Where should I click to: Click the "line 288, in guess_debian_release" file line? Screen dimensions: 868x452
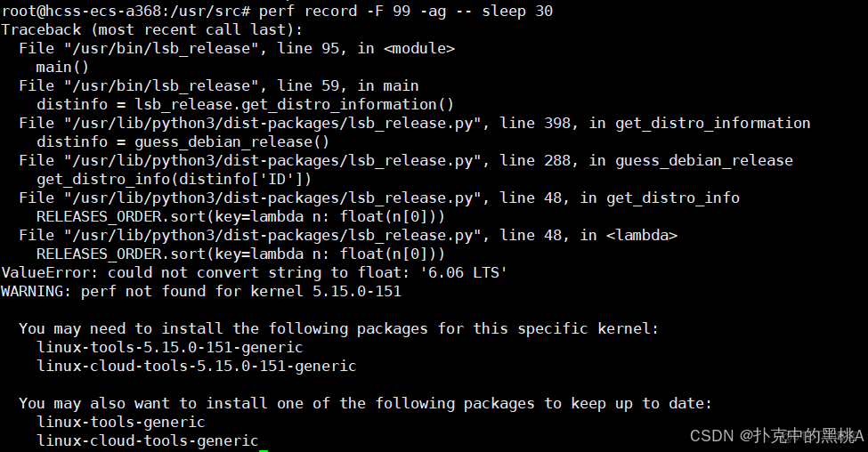pyautogui.click(x=405, y=160)
